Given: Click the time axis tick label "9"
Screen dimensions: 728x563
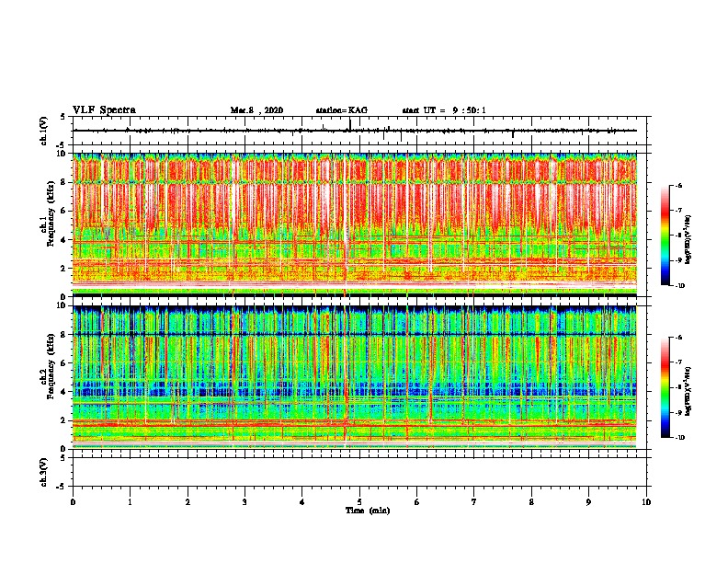Looking at the screenshot, I should click(x=588, y=502).
